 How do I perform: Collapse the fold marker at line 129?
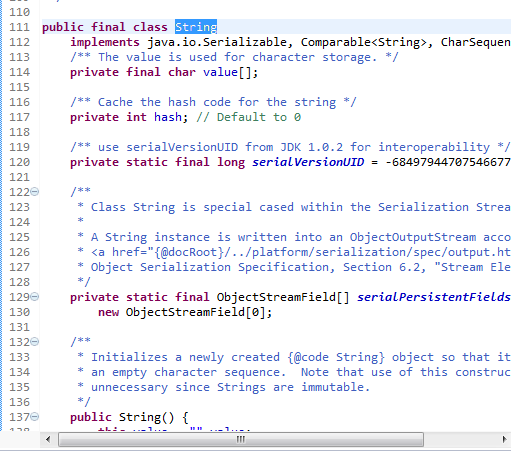pyautogui.click(x=35, y=297)
